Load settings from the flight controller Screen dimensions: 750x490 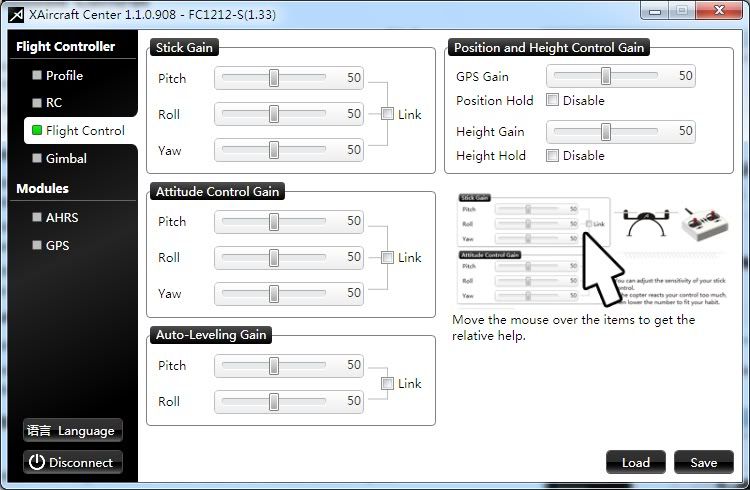(x=636, y=462)
